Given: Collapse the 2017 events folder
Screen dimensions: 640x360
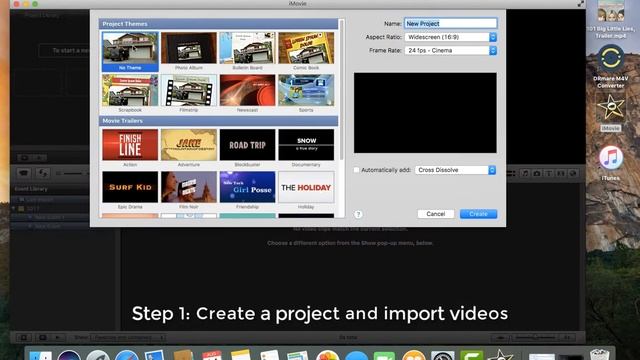Looking at the screenshot, I should pyautogui.click(x=14, y=208).
